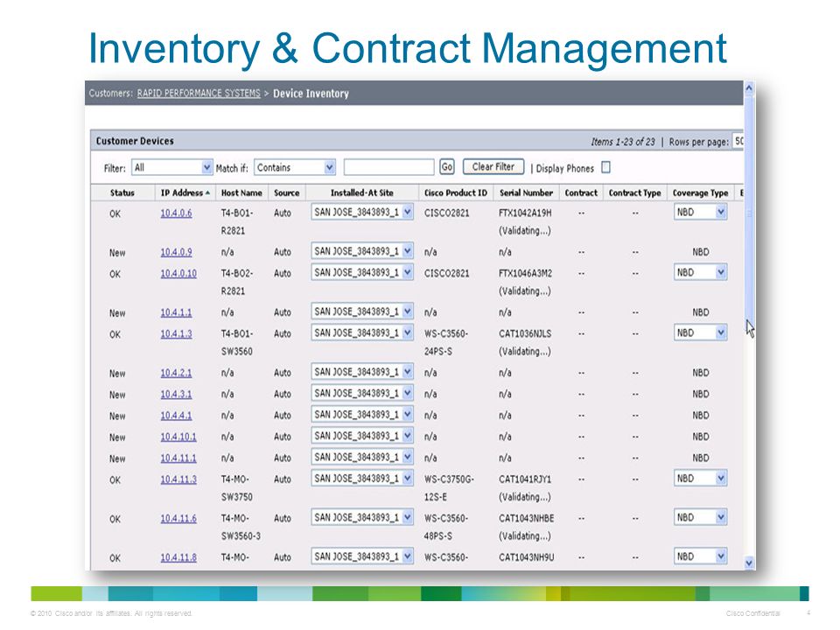Click the filter text input field
Image resolution: width=840 pixels, height=630 pixels.
coord(388,167)
